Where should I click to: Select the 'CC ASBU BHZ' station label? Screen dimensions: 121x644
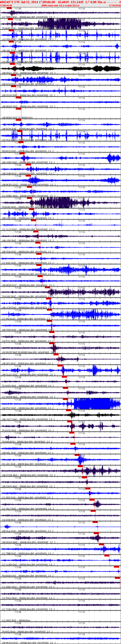tap(9, 587)
